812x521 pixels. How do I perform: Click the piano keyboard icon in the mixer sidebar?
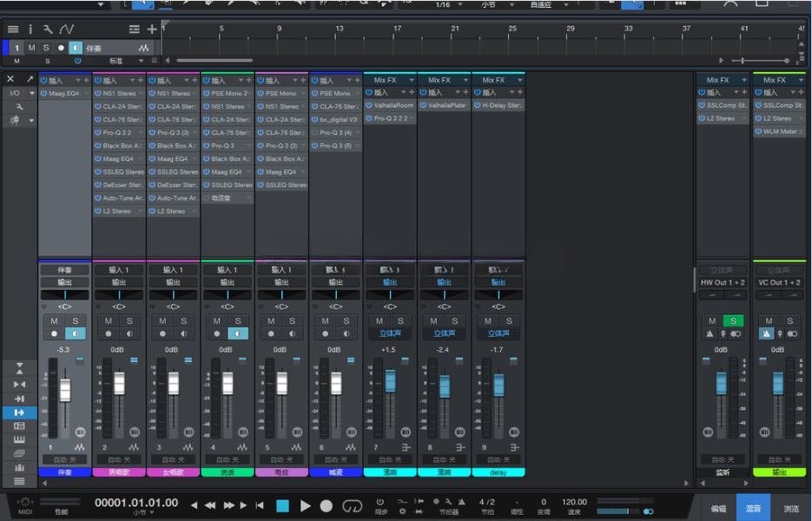tap(19, 439)
